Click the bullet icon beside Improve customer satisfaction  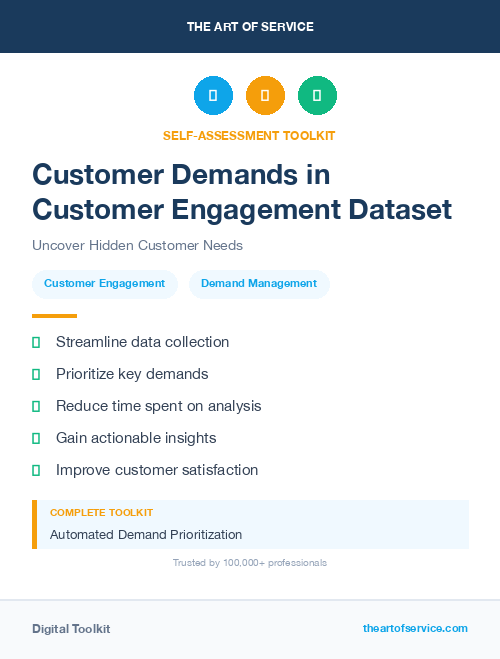click(36, 470)
